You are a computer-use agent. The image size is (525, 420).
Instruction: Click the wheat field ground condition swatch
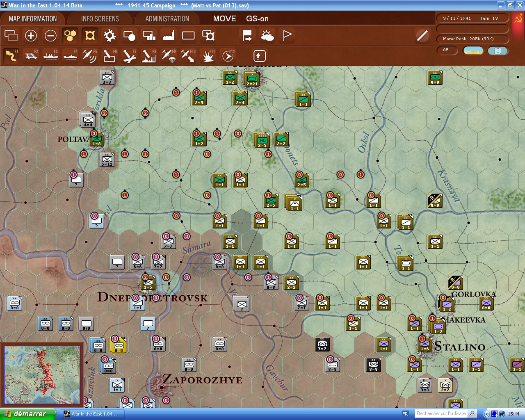coord(473,50)
